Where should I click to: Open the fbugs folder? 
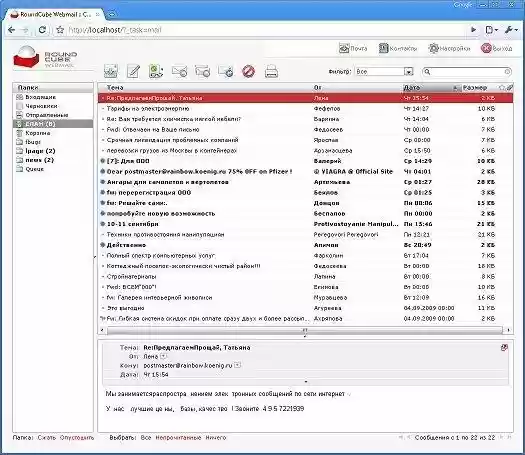coord(53,142)
